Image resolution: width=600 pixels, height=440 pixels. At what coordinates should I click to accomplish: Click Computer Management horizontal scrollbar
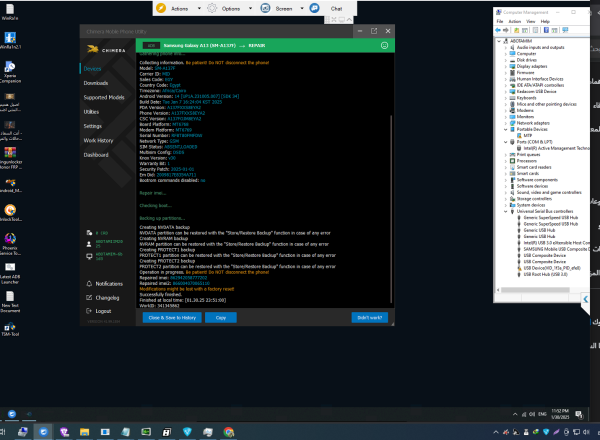coord(535,290)
